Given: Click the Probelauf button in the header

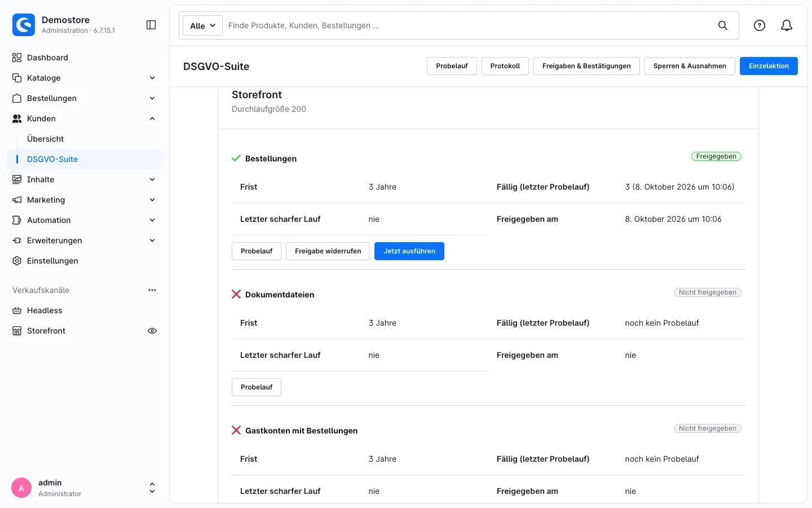Looking at the screenshot, I should [x=452, y=66].
